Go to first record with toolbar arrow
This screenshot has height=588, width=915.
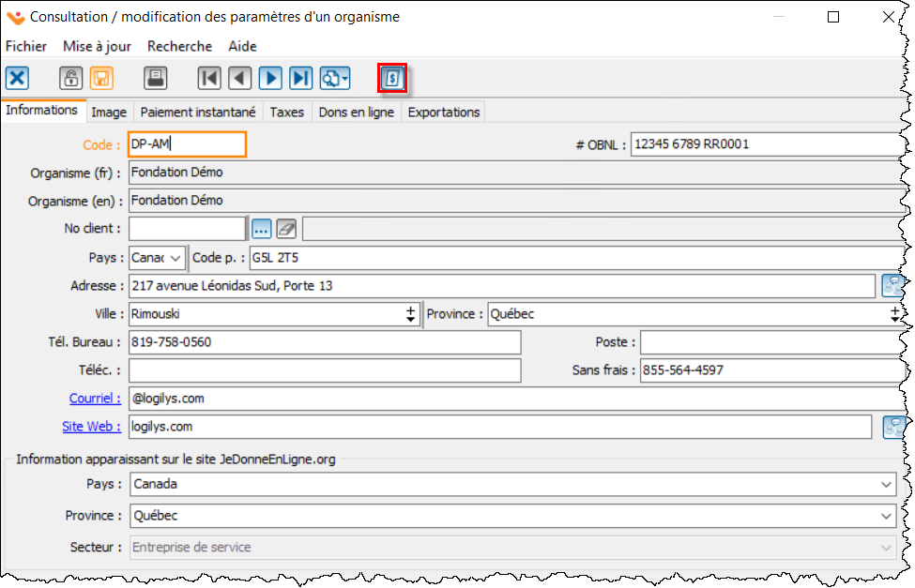(209, 79)
